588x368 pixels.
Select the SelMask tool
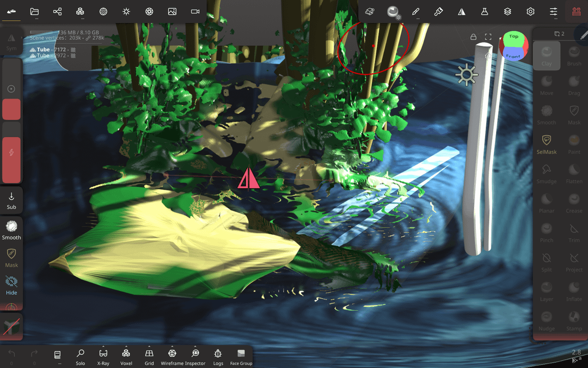point(547,144)
